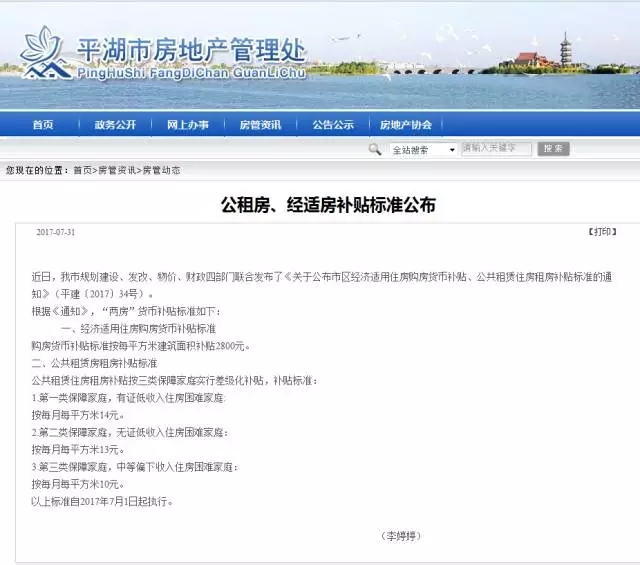Click the 【打印】 print link
The width and height of the screenshot is (640, 565).
pyautogui.click(x=600, y=231)
